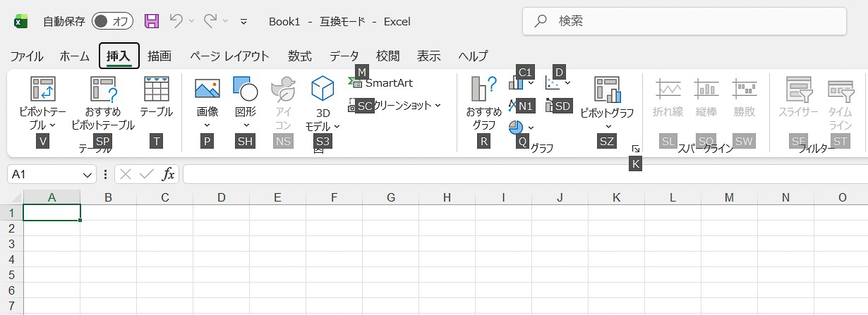Insert a column or bar chart
Image resolution: width=868 pixels, height=315 pixels.
coord(516,83)
